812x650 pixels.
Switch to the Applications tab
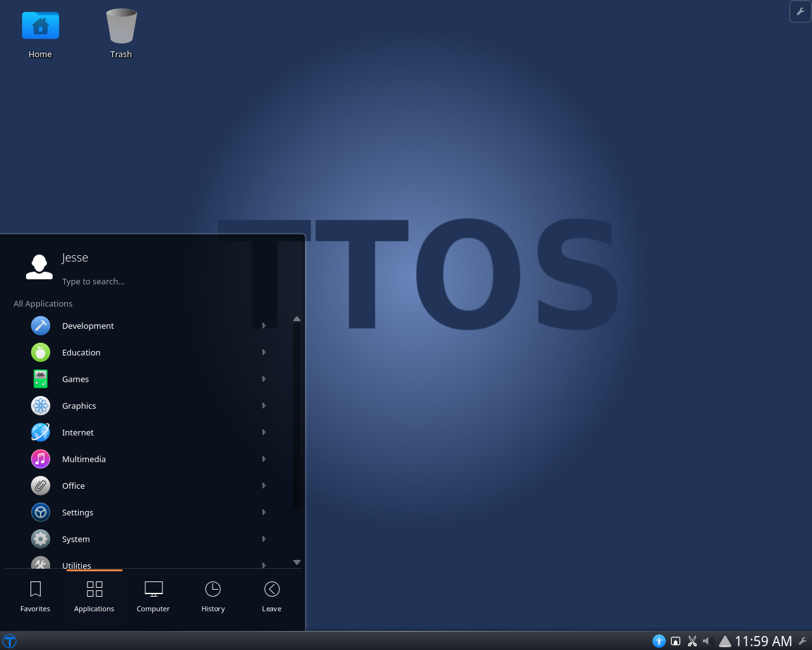[x=95, y=597]
